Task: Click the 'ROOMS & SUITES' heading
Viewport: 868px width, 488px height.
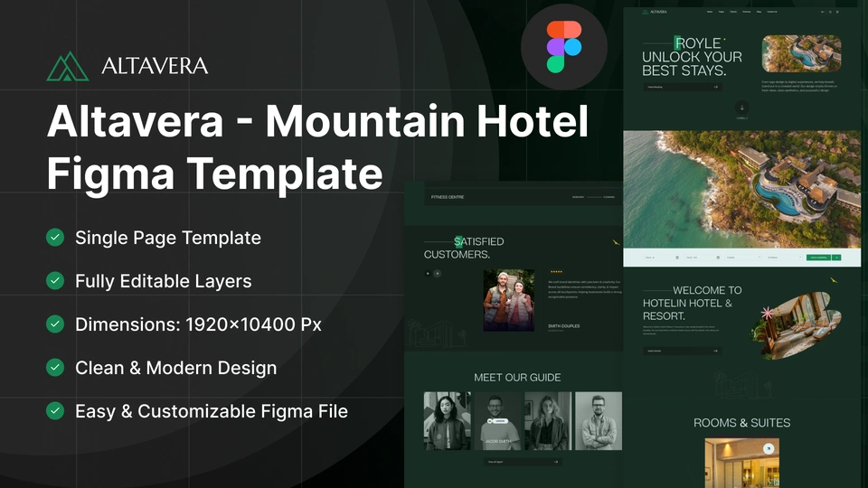Action: tap(741, 423)
